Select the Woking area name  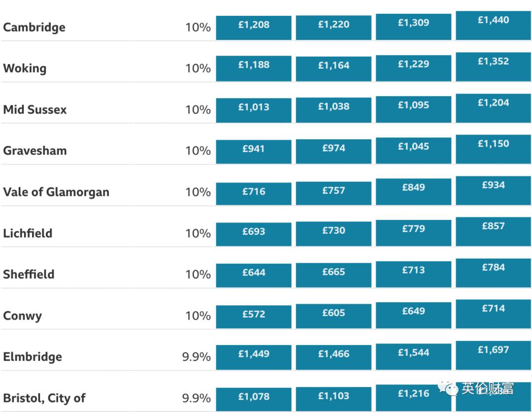pyautogui.click(x=25, y=68)
